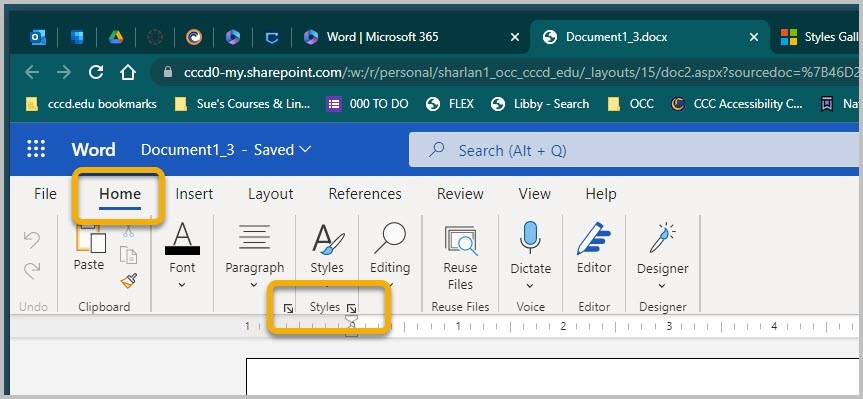This screenshot has width=863, height=399.
Task: Reload the current page
Action: click(96, 72)
